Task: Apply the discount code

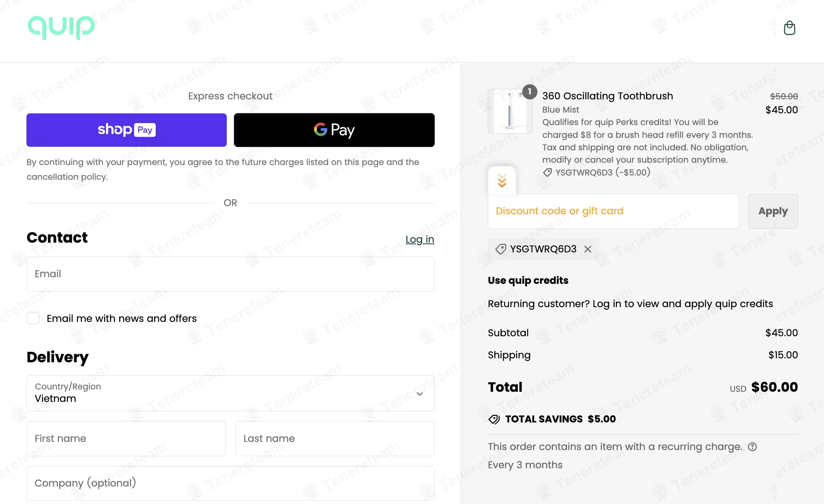Action: (773, 211)
